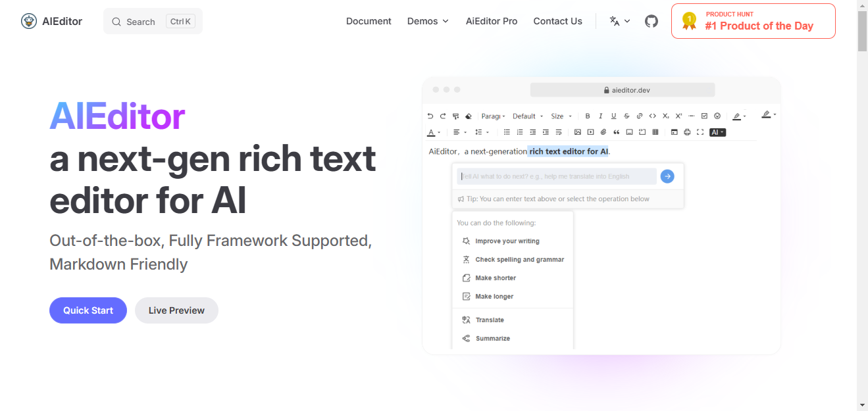Open the emoji picker icon
868x411 pixels.
pyautogui.click(x=717, y=116)
